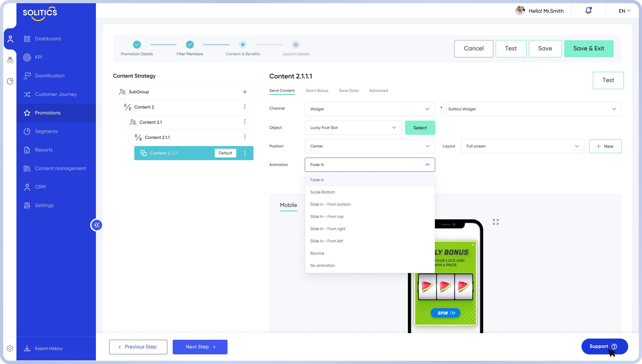Click the Gamification flag icon
The height and width of the screenshot is (364, 642).
click(x=27, y=76)
